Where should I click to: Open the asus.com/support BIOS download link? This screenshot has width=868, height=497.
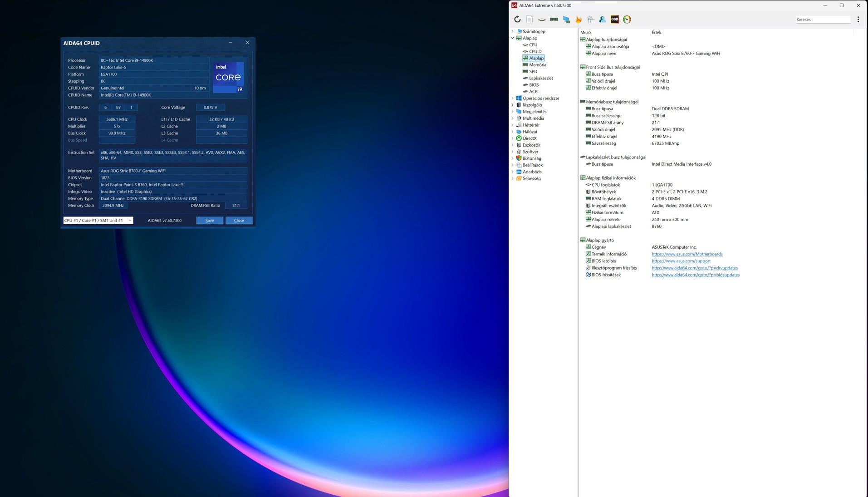[x=681, y=261]
